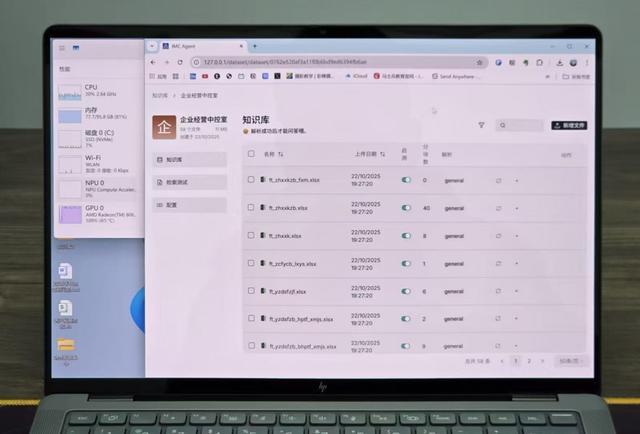This screenshot has width=640, height=434.
Task: Select the upper document file icon on desktop
Action: [65, 271]
